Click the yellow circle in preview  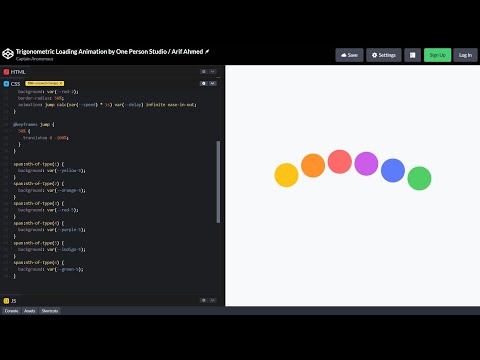point(286,175)
